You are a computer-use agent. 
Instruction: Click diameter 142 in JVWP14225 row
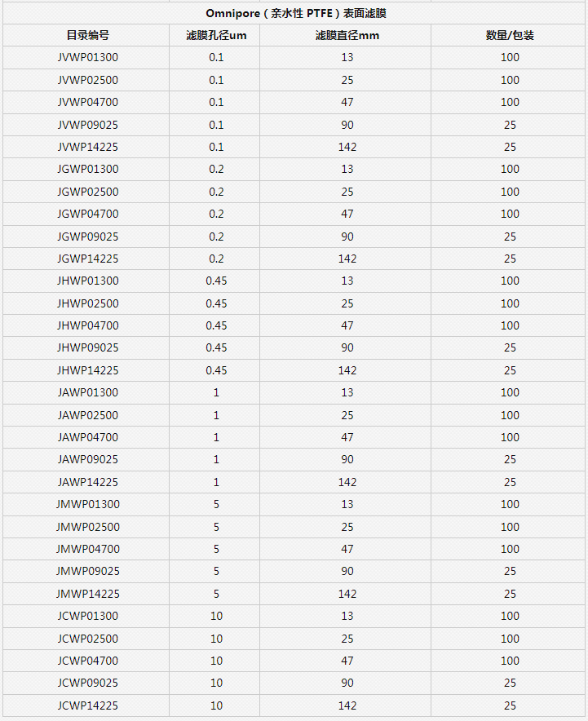[x=347, y=147]
